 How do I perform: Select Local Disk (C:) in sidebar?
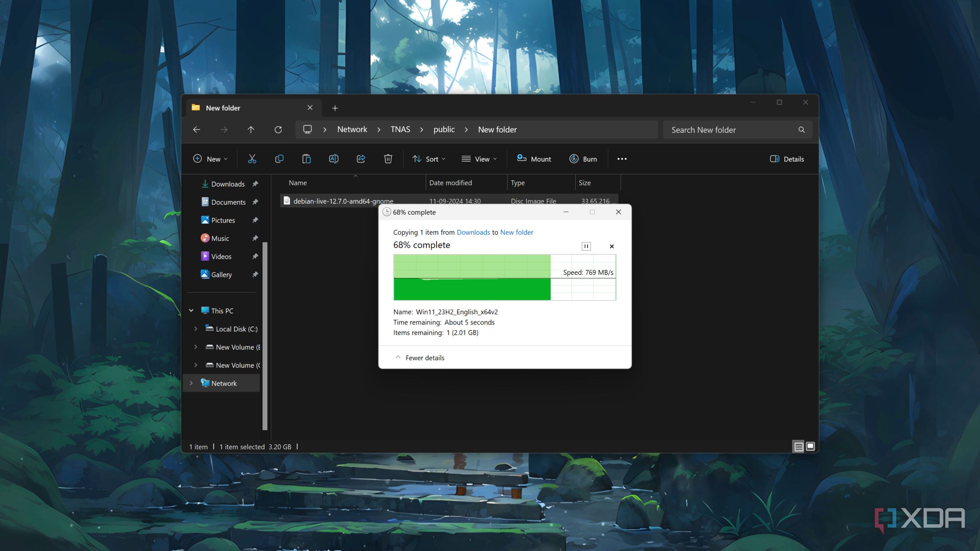click(x=236, y=329)
